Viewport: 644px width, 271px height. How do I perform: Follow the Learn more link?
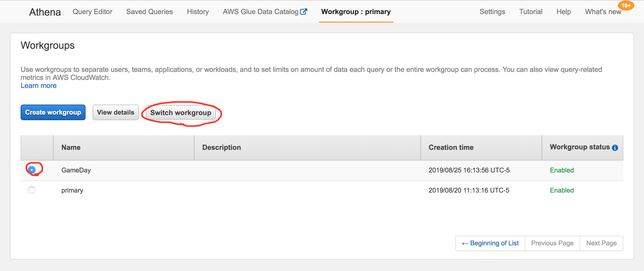[38, 86]
